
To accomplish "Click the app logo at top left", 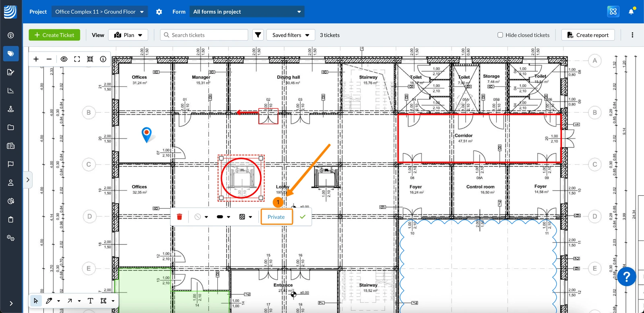I will pos(10,11).
